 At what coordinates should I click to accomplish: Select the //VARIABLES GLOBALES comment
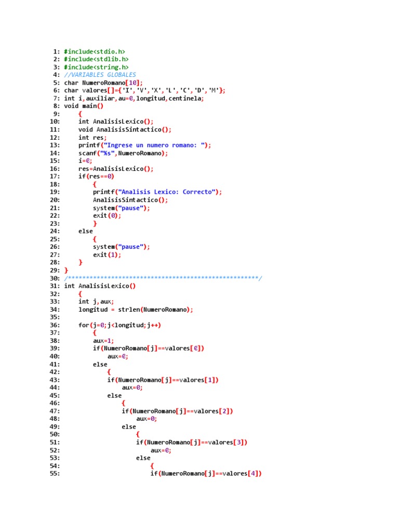click(100, 75)
